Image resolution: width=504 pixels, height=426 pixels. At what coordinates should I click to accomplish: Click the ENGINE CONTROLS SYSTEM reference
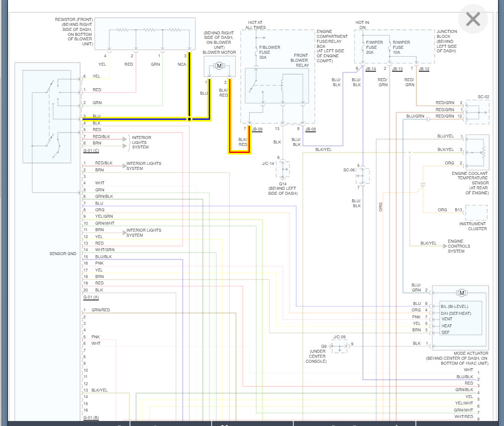click(459, 246)
